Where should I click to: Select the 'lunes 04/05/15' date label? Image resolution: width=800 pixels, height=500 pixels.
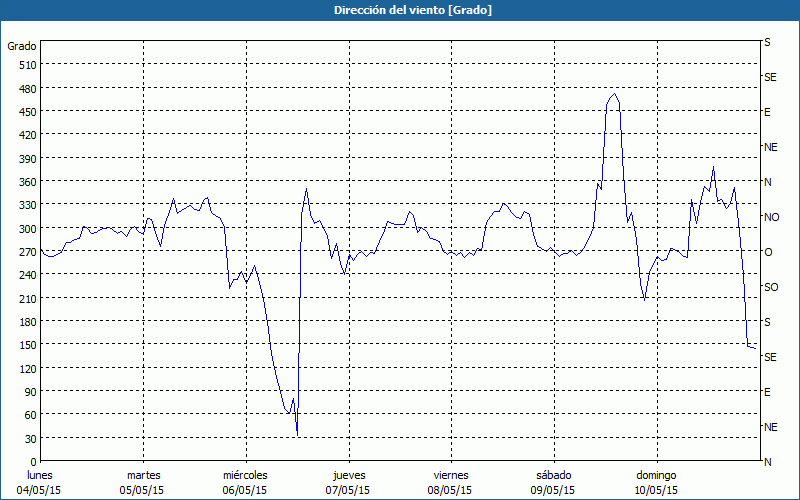point(40,482)
